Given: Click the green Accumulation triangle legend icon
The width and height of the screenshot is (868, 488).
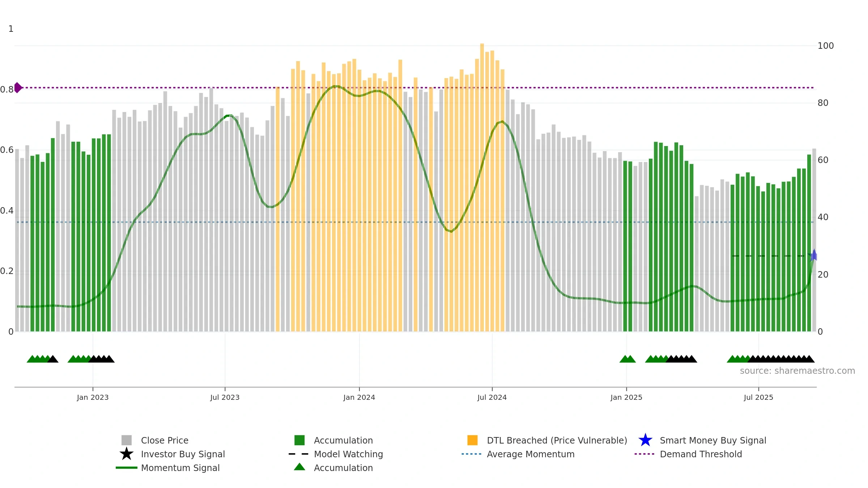Looking at the screenshot, I should [299, 467].
